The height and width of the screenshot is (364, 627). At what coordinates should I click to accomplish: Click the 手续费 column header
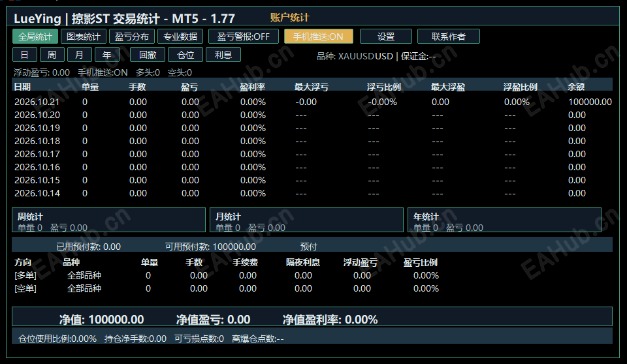(x=246, y=262)
